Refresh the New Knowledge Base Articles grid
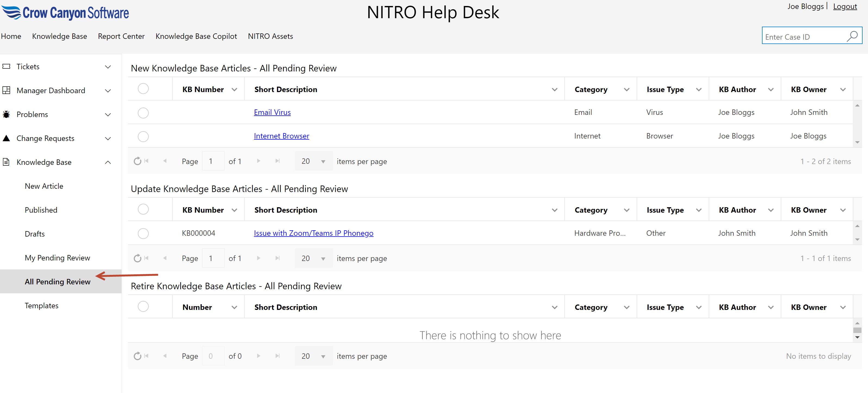 coord(137,161)
